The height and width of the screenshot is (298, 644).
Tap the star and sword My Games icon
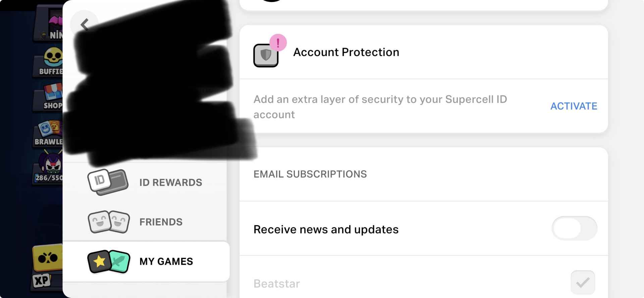pyautogui.click(x=109, y=261)
